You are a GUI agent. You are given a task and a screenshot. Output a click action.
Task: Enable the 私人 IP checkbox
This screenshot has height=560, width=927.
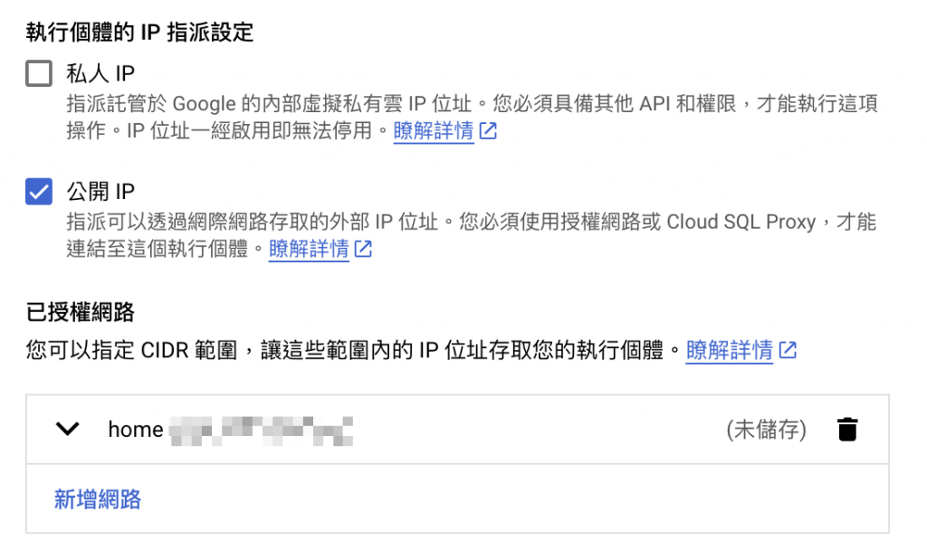click(39, 73)
